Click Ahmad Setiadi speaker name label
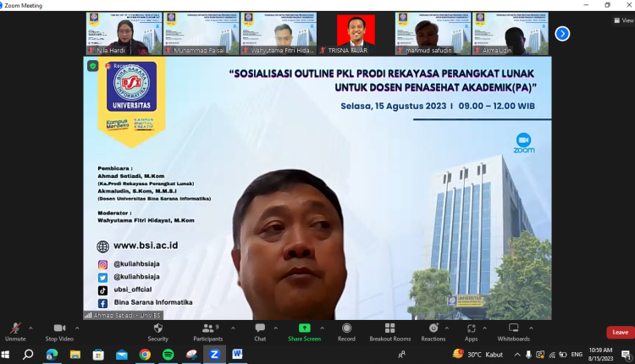635x364 pixels. tap(124, 315)
